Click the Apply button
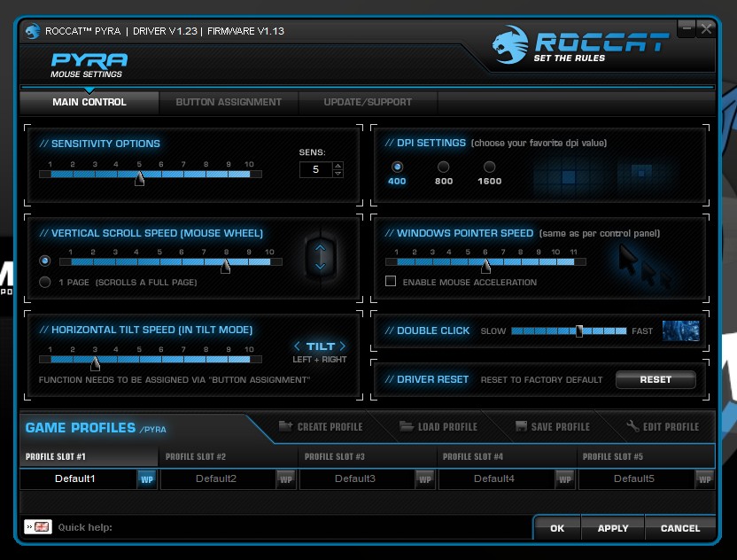 [x=613, y=528]
